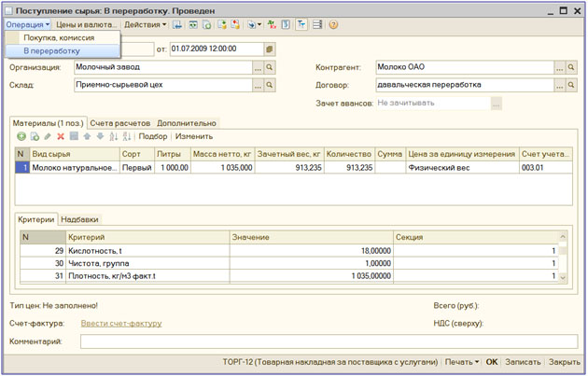588x376 pixels.
Task: Open the Операция menu
Action: (27, 25)
